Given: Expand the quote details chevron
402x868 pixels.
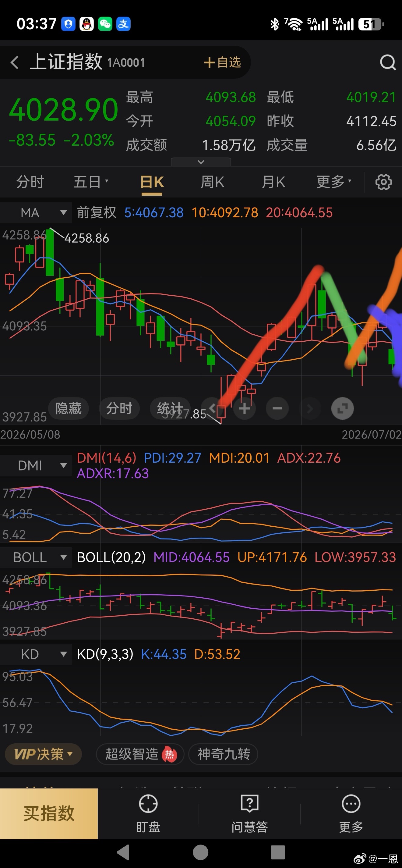Looking at the screenshot, I should [x=201, y=162].
